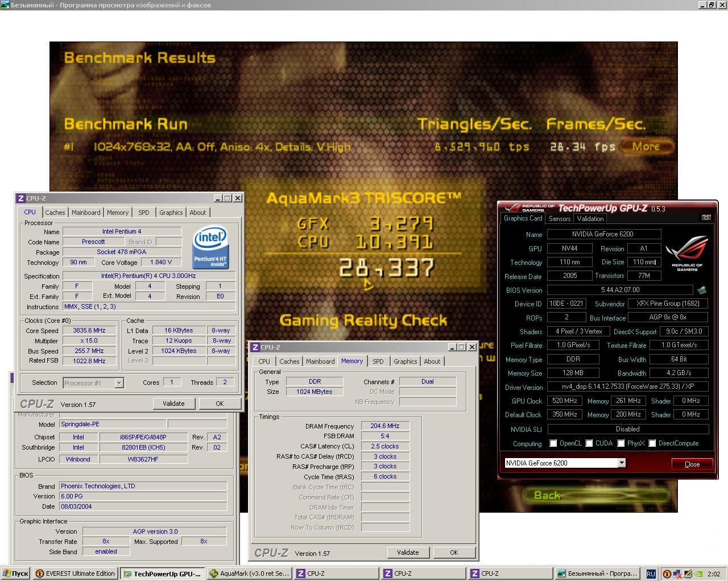The height and width of the screenshot is (582, 728).
Task: Open Memory tab in CPU-Z processor window
Action: 118,213
